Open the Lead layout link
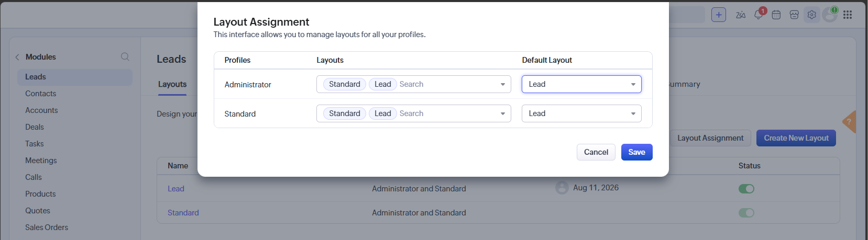868x240 pixels. point(176,189)
